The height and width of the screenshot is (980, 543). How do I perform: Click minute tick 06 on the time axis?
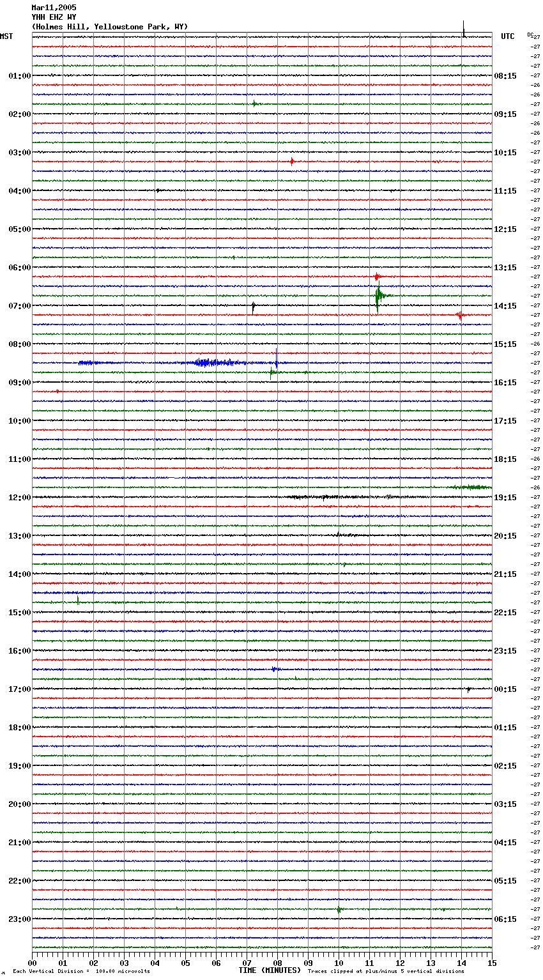tap(216, 963)
